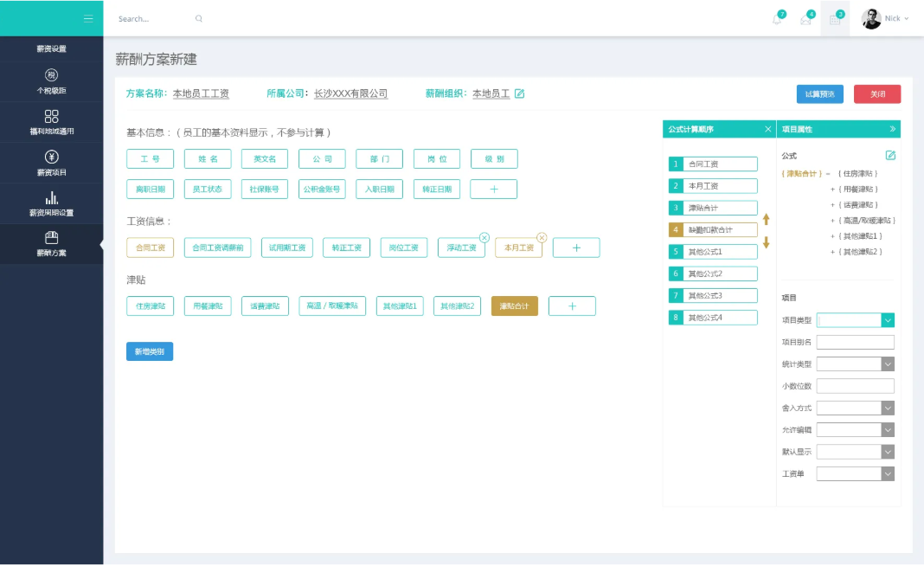Select the 其他津贴1 tag
This screenshot has width=924, height=566.
[x=400, y=306]
